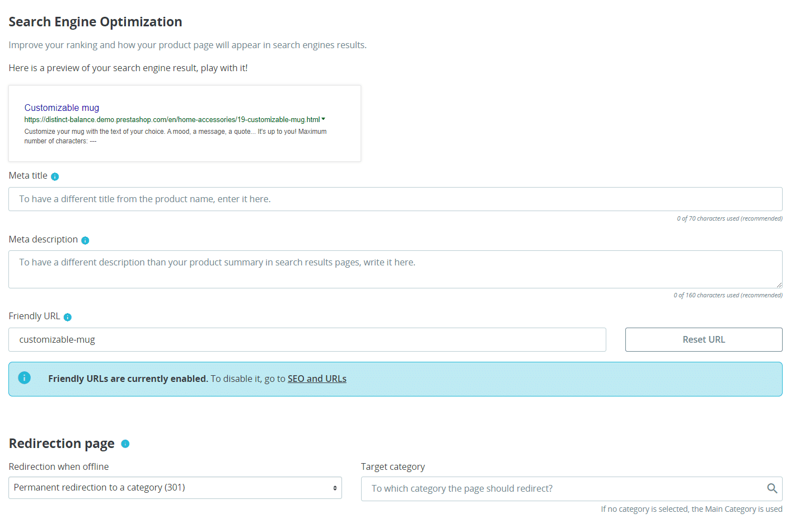
Task: Click the Meta description info icon
Action: 85,240
